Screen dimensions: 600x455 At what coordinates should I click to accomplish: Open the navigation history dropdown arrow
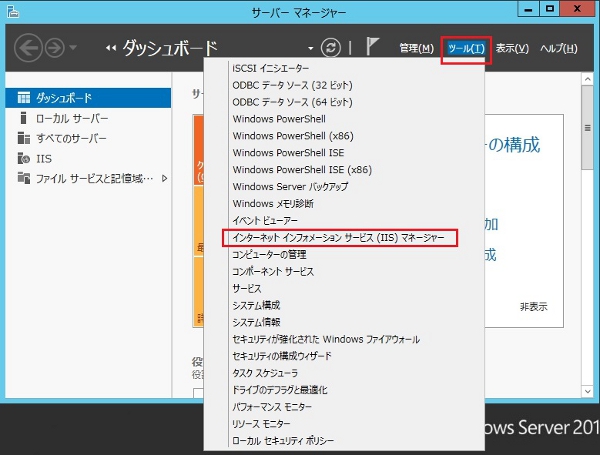[73, 48]
